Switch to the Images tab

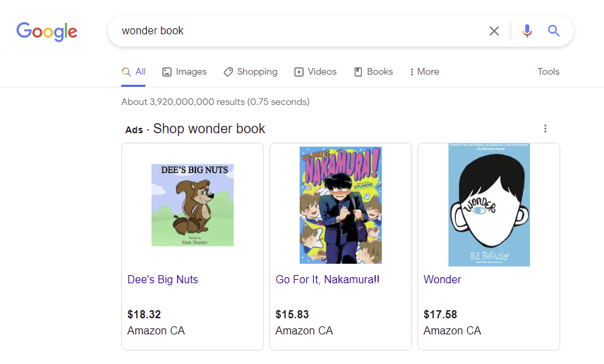point(184,72)
